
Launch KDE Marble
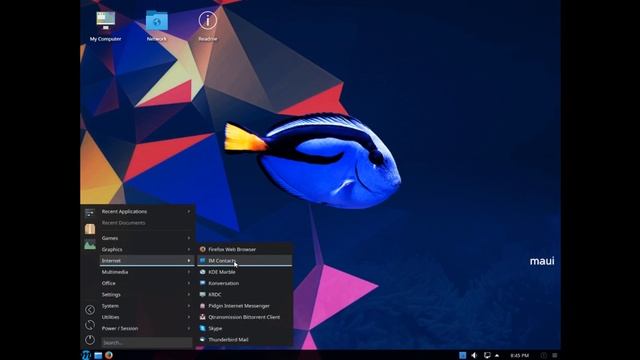244,272
